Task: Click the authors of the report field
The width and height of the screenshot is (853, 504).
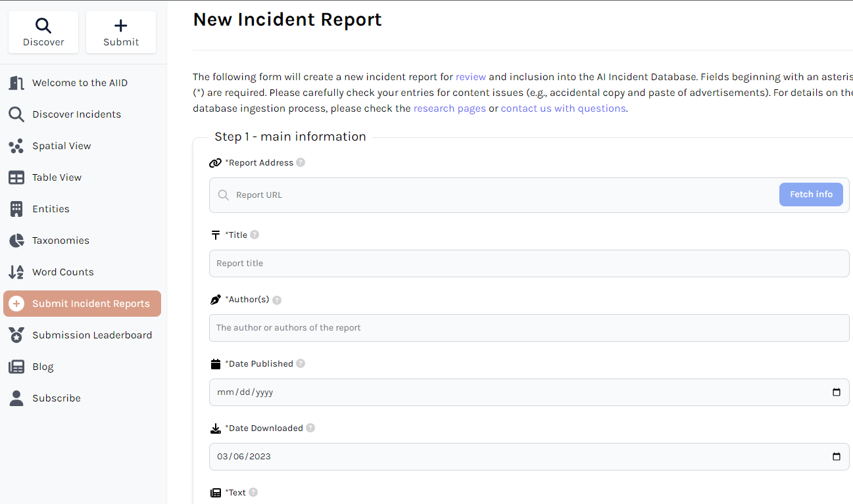Action: pos(529,328)
